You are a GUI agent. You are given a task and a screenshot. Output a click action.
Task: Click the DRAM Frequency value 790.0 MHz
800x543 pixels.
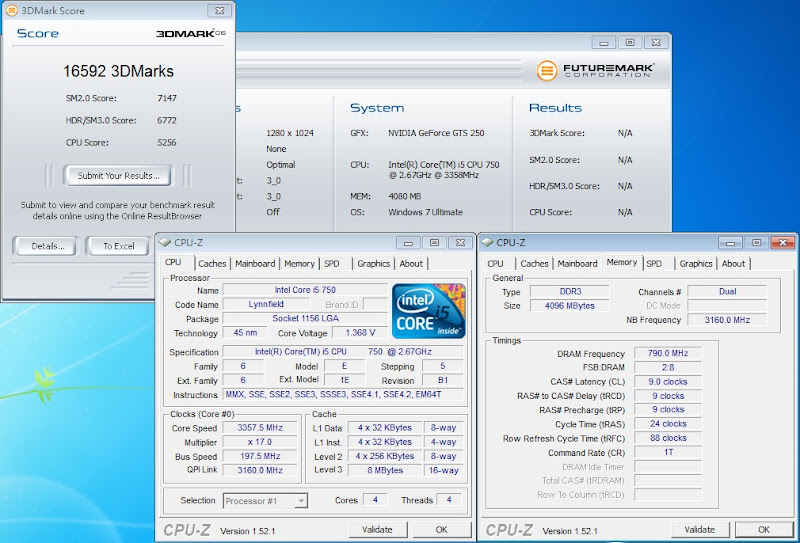[x=668, y=353]
